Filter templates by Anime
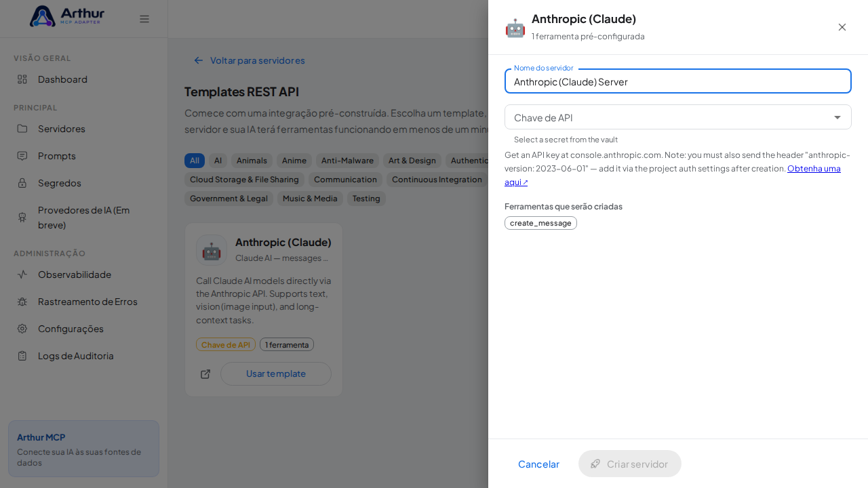 [x=294, y=161]
